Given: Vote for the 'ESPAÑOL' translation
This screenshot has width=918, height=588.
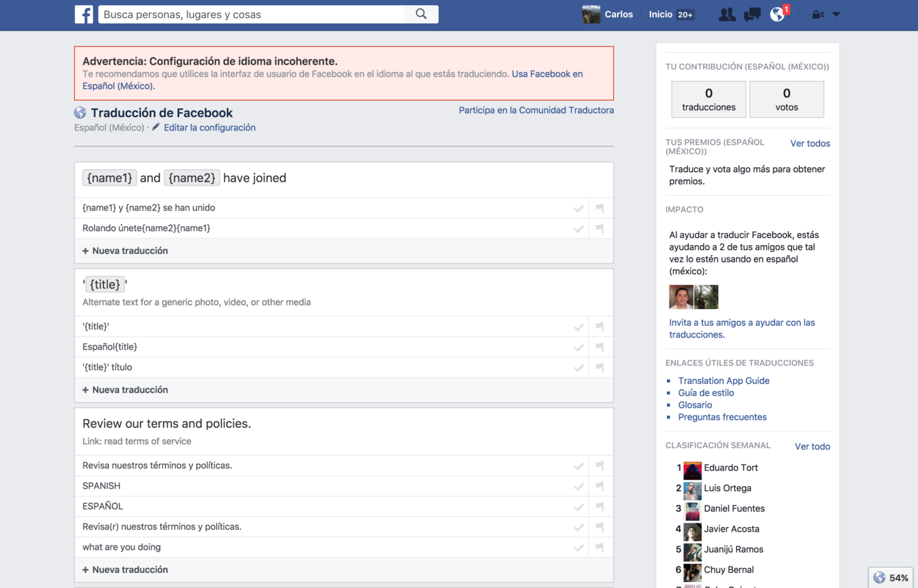Looking at the screenshot, I should coord(579,506).
